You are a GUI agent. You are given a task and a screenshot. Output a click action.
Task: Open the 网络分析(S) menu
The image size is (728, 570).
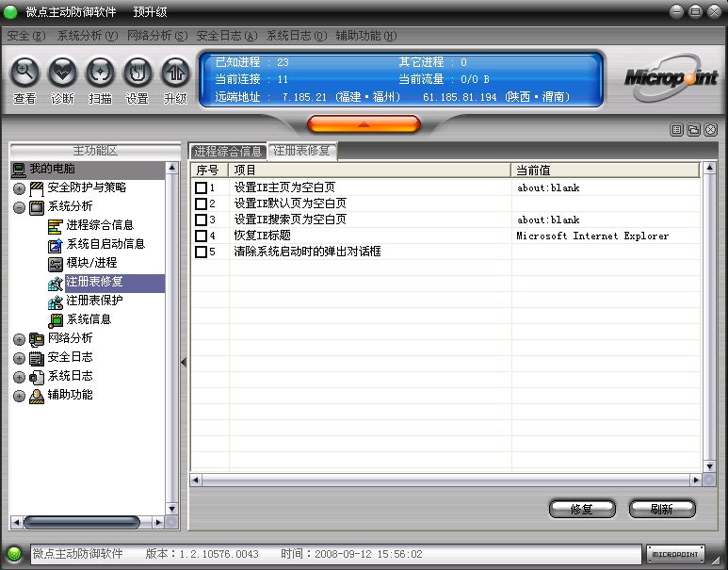point(157,36)
